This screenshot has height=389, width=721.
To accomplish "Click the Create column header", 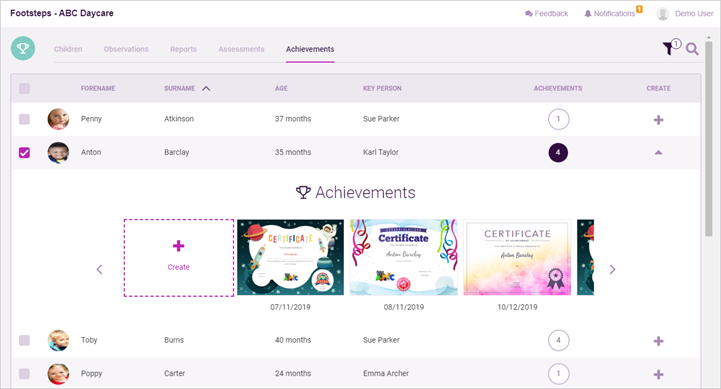I will click(658, 88).
